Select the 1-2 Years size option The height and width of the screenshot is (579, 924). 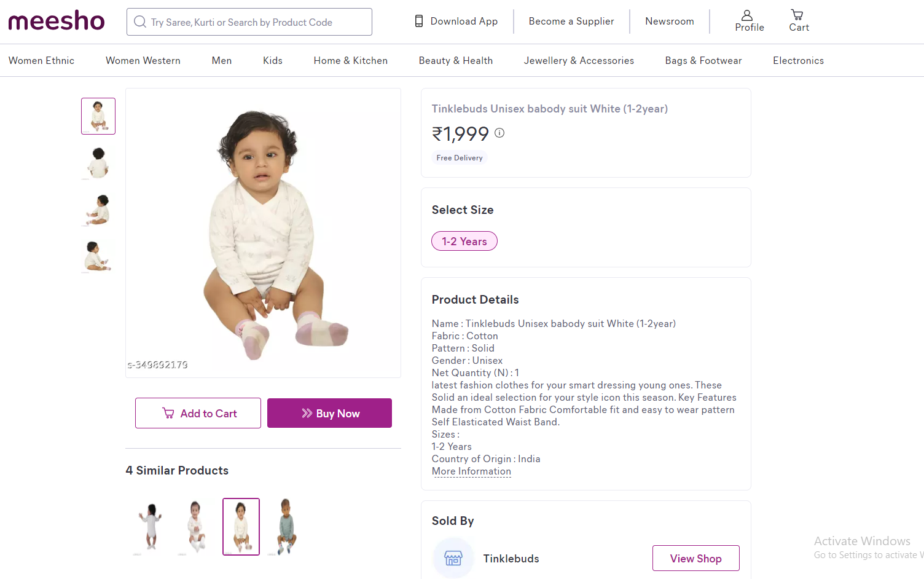point(464,242)
